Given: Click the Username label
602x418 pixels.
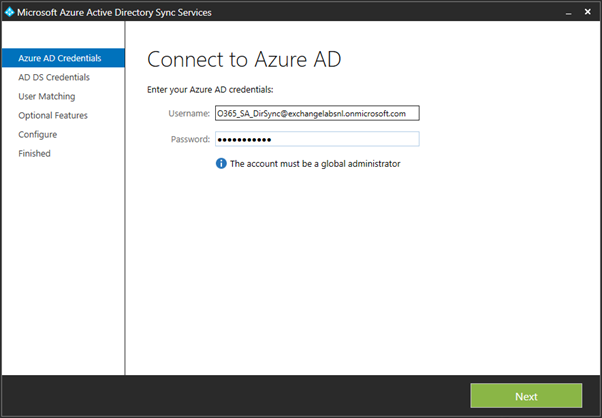Looking at the screenshot, I should [188, 113].
